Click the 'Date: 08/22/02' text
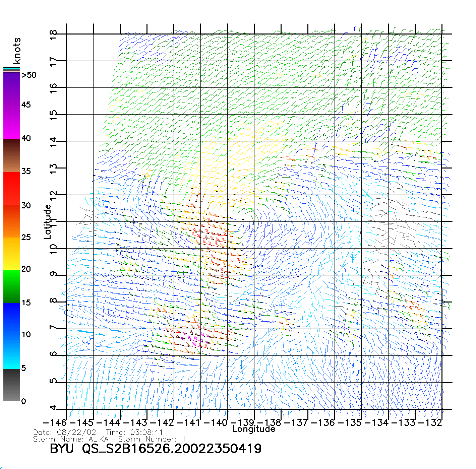Screen dimensions: 476x469 click(x=65, y=432)
